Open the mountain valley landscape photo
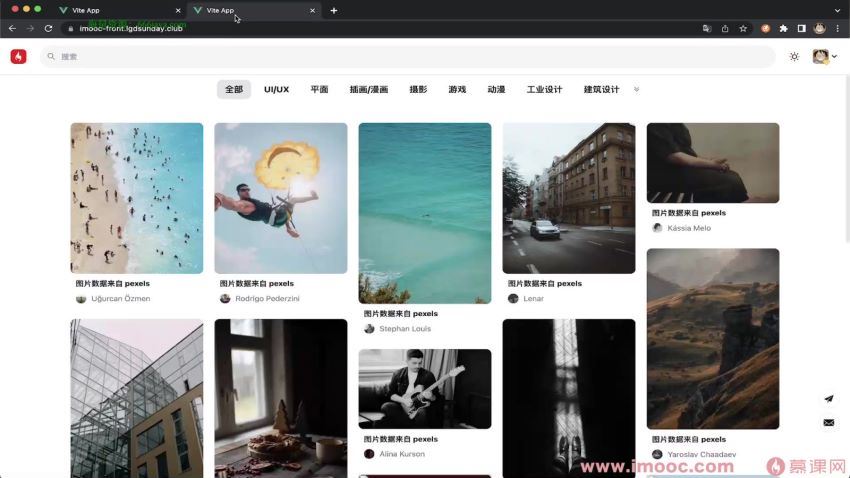850x478 pixels. point(713,339)
